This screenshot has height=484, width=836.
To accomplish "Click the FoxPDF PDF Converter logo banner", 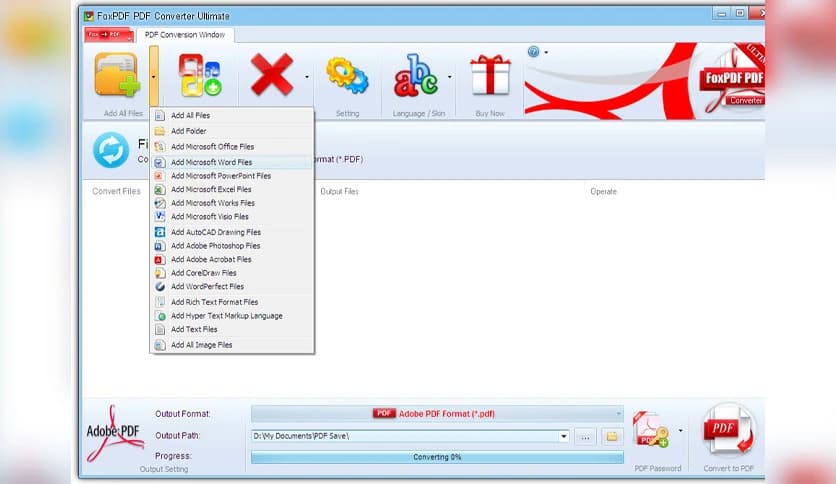I will click(732, 80).
